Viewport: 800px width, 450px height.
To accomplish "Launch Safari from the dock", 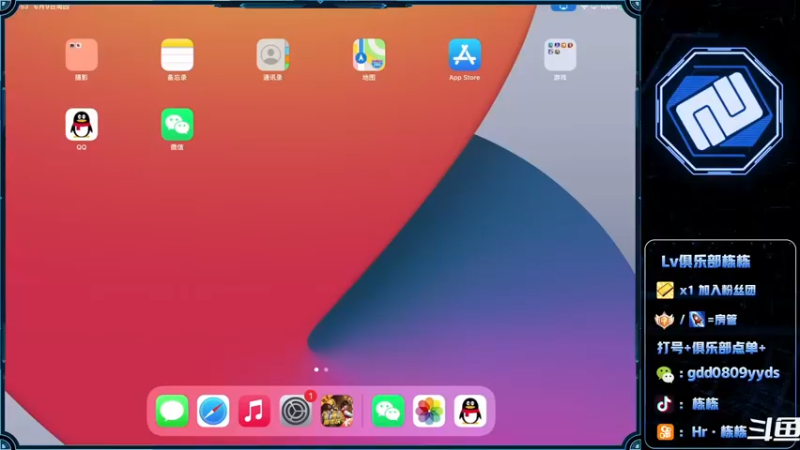I will click(x=213, y=411).
